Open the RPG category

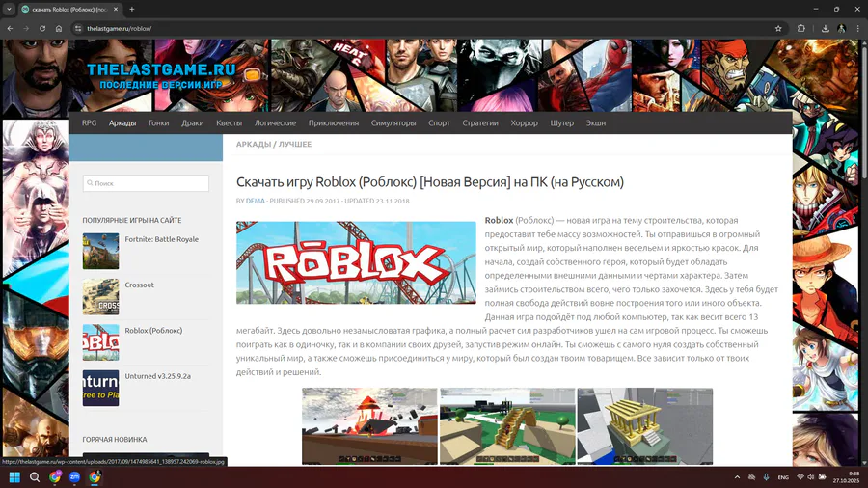pos(89,122)
